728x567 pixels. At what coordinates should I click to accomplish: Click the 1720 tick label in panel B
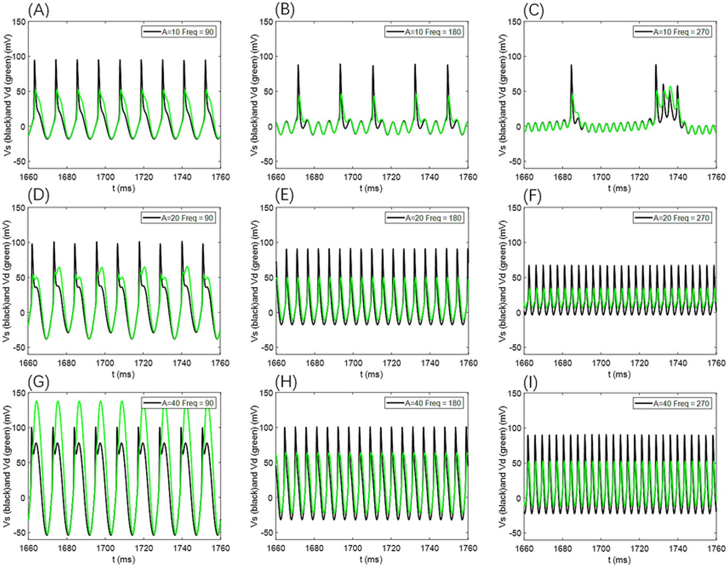(x=391, y=177)
